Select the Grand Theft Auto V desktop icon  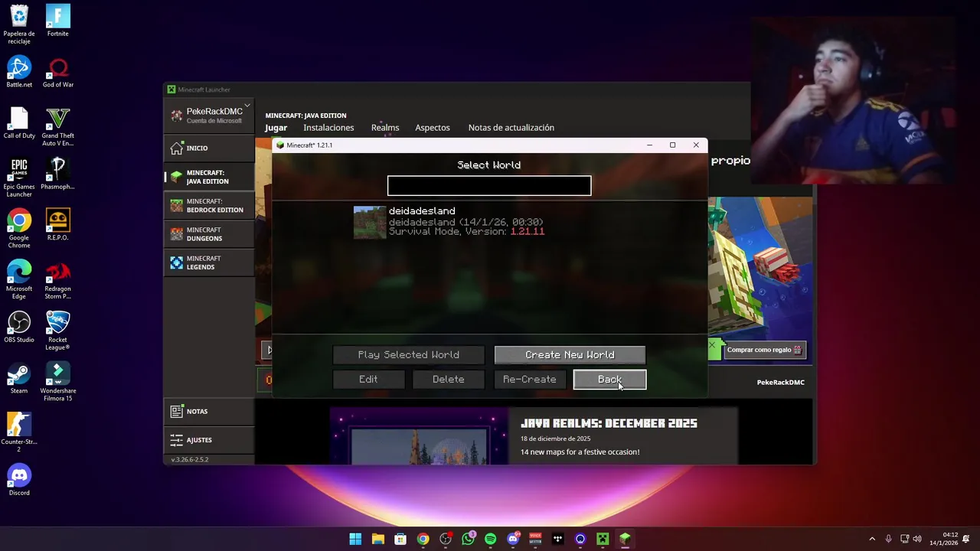(58, 127)
